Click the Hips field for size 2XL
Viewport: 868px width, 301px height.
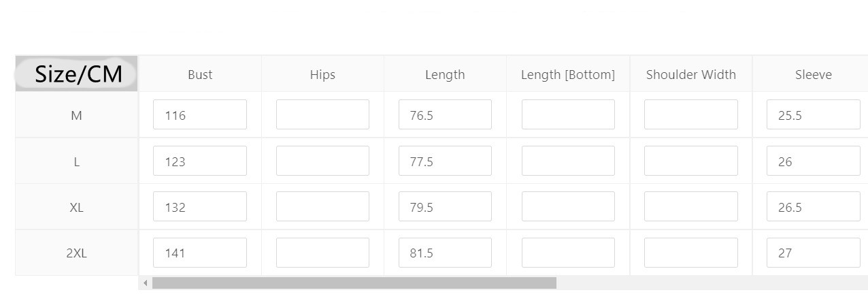(x=322, y=253)
